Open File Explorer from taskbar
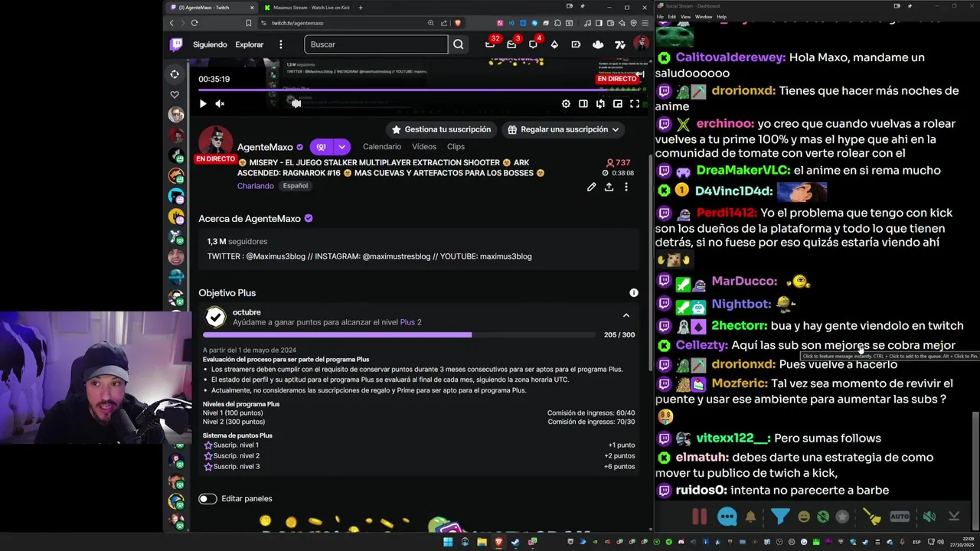Viewport: 980px width, 551px height. 482,542
